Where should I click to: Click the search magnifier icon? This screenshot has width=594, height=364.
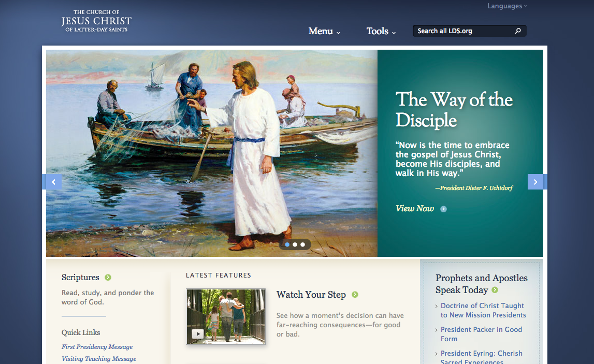click(x=518, y=31)
